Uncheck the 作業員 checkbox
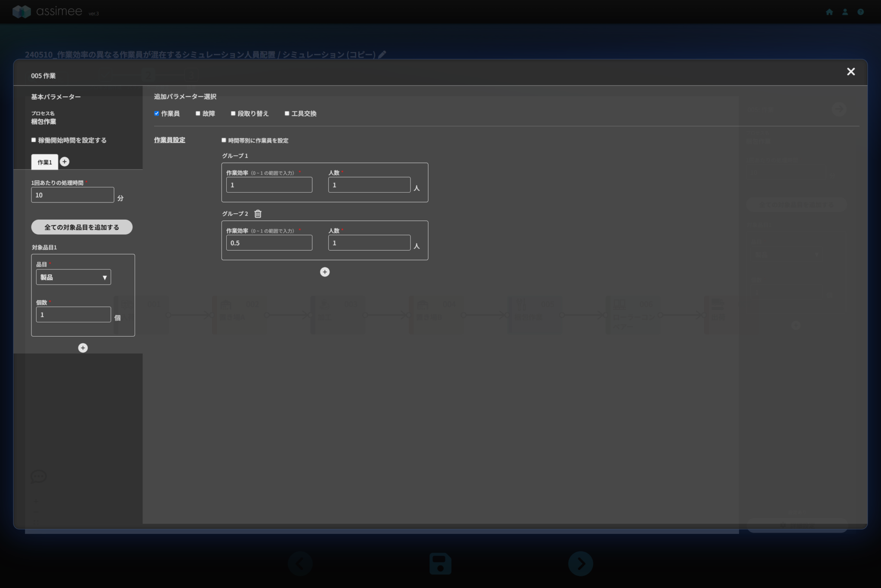 [x=157, y=113]
